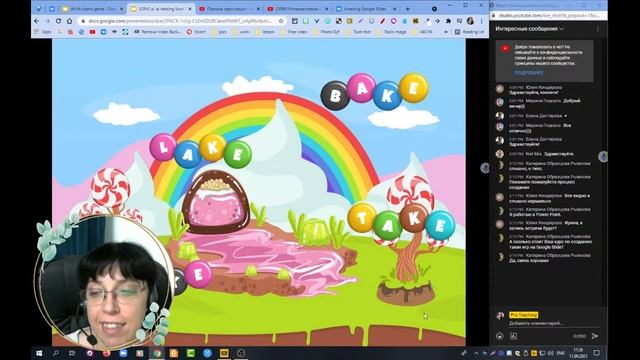640x360 pixels.
Task: Open Chrome profile avatar
Action: (x=470, y=21)
